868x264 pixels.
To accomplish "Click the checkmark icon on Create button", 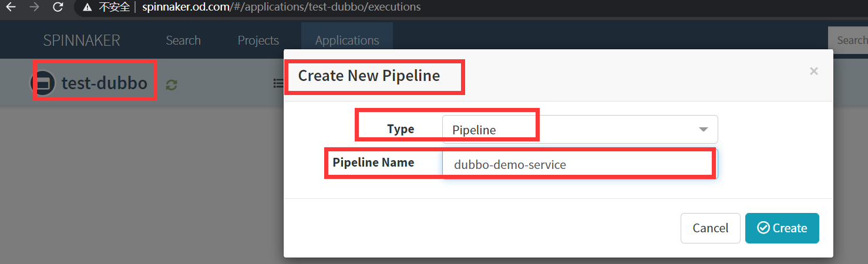I will tap(763, 228).
